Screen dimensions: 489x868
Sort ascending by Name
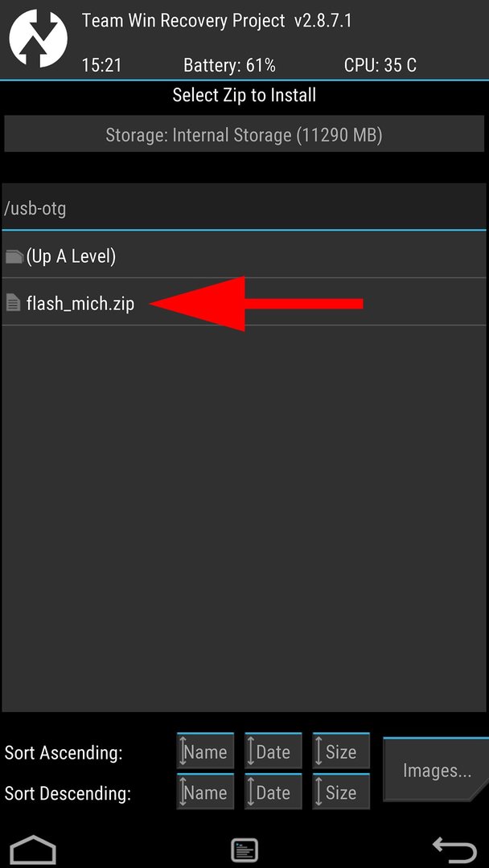tap(205, 751)
